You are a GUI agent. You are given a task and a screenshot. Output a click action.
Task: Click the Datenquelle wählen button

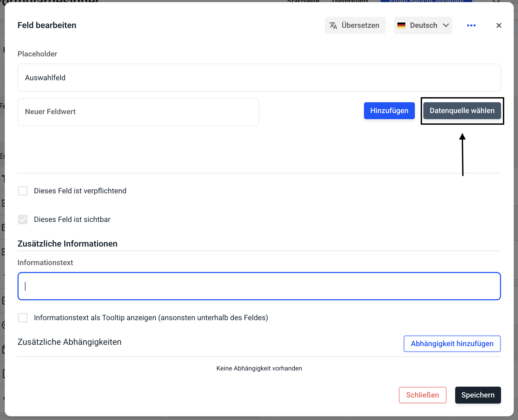tap(462, 111)
